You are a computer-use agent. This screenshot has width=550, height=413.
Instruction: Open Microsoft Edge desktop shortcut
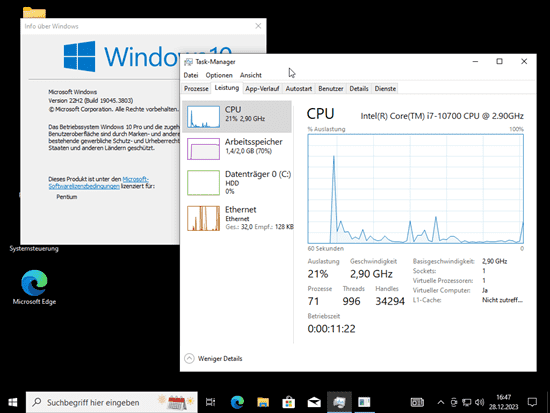(x=34, y=287)
